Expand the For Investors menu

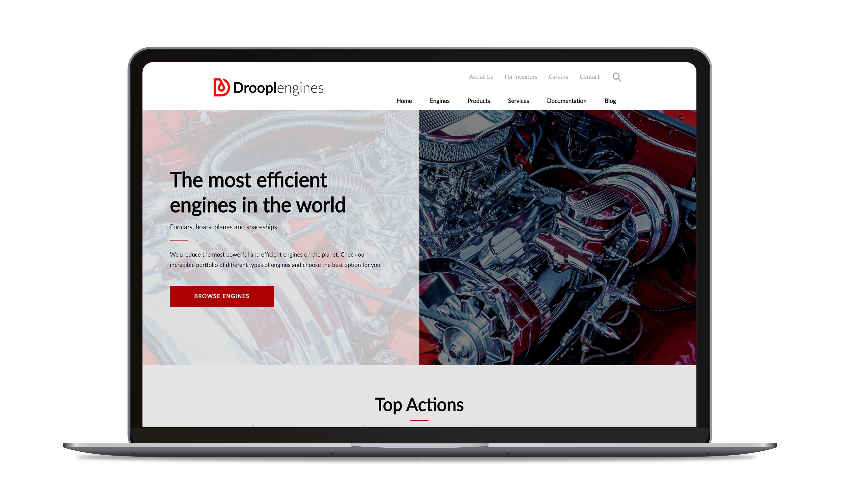click(x=520, y=77)
